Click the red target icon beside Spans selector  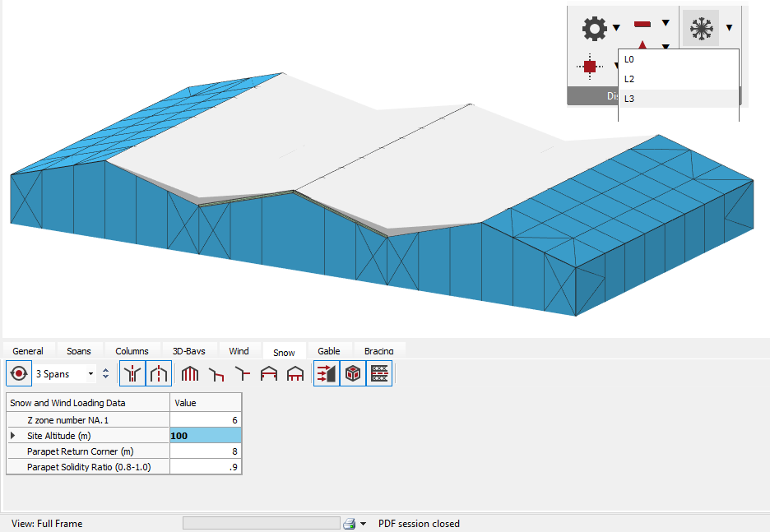[18, 373]
